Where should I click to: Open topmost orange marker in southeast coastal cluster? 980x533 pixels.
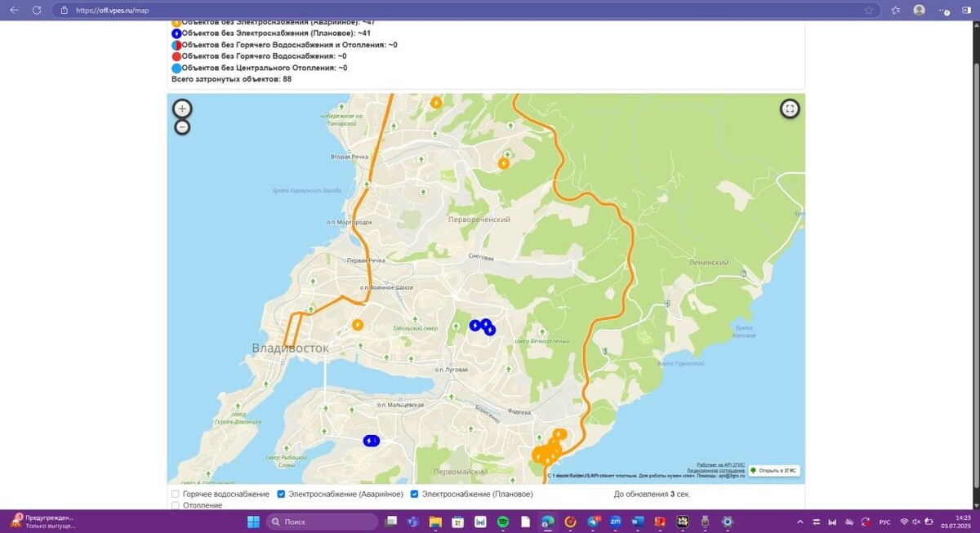point(560,434)
